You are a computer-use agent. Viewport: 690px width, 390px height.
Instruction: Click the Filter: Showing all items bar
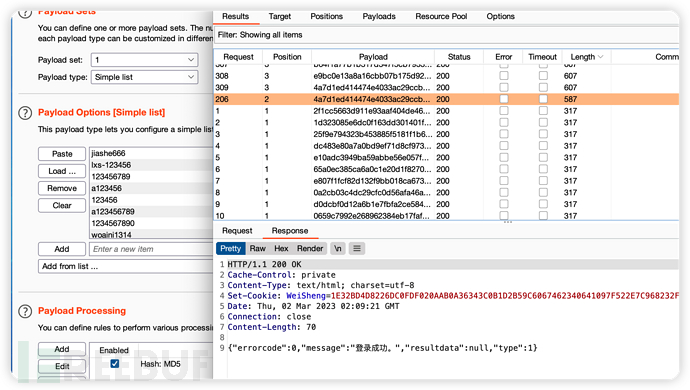click(447, 35)
